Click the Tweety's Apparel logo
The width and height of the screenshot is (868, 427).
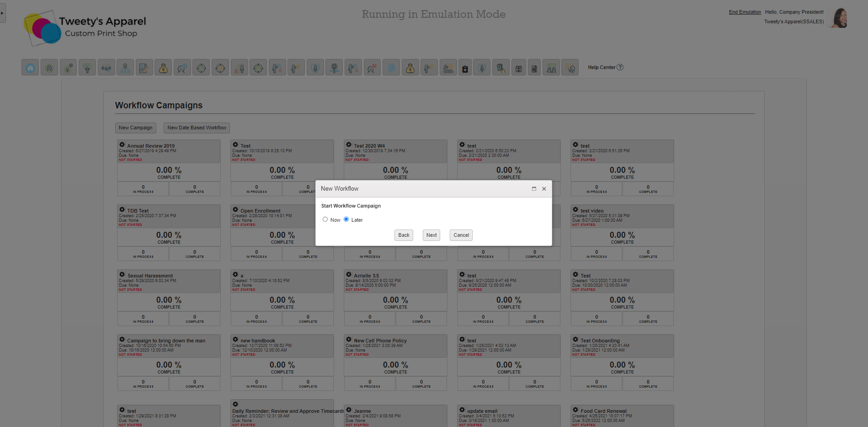tap(85, 27)
